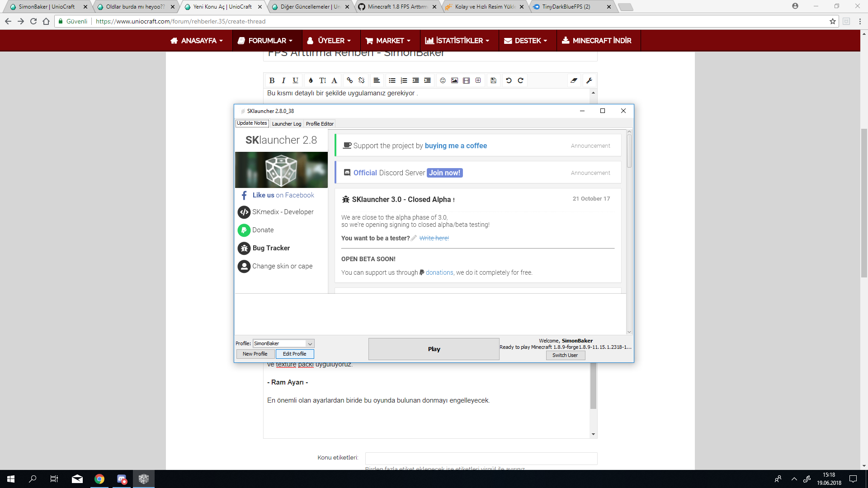Click the Join now! Discord button
The height and width of the screenshot is (488, 868).
pos(444,173)
